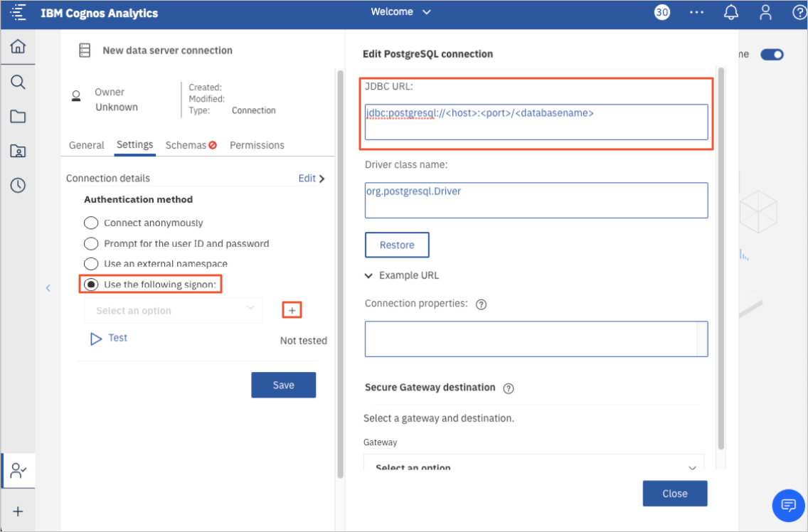
Task: Click the JDBC URL field
Action: 536,122
